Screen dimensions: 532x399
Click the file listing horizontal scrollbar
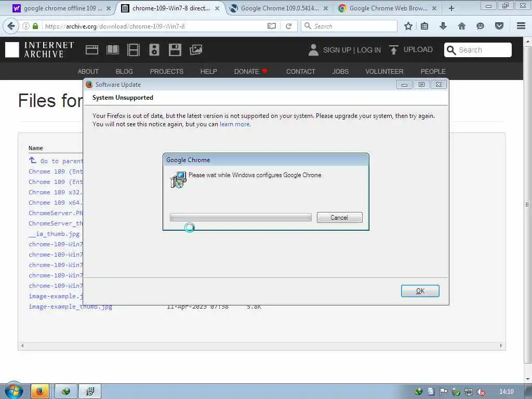pos(261,345)
